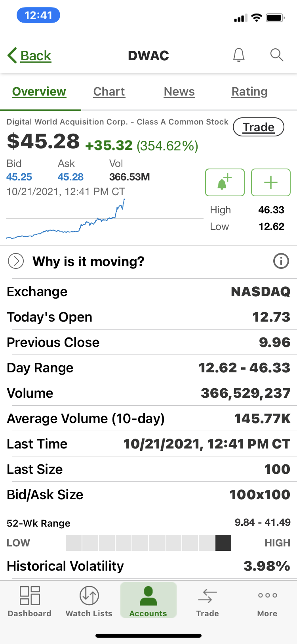The width and height of the screenshot is (297, 644).
Task: Open search with the magnifying glass icon
Action: click(x=276, y=55)
